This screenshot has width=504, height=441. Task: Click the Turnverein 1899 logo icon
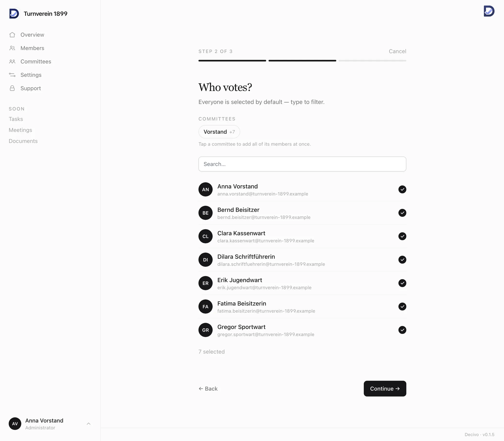(x=14, y=14)
